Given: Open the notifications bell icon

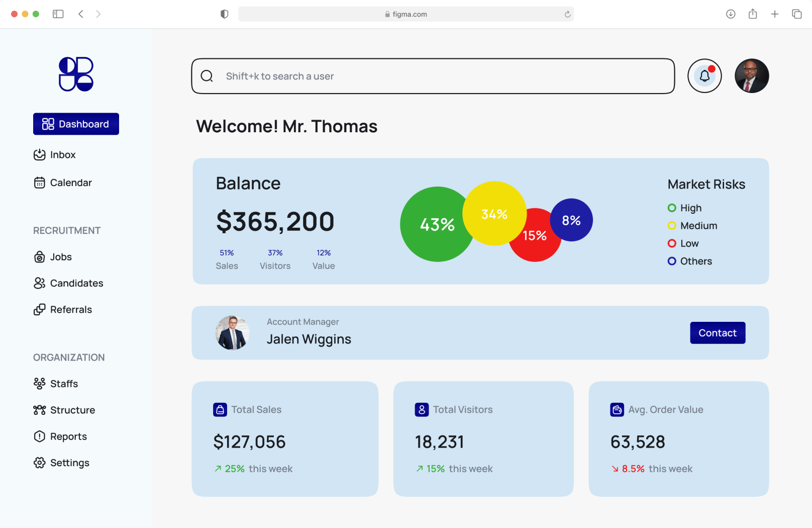Looking at the screenshot, I should pyautogui.click(x=704, y=76).
